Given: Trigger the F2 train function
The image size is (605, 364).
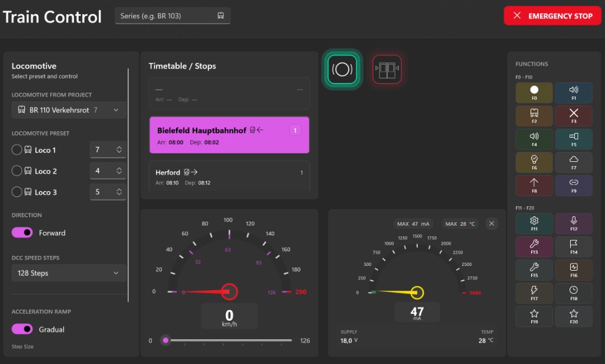Looking at the screenshot, I should pos(534,116).
